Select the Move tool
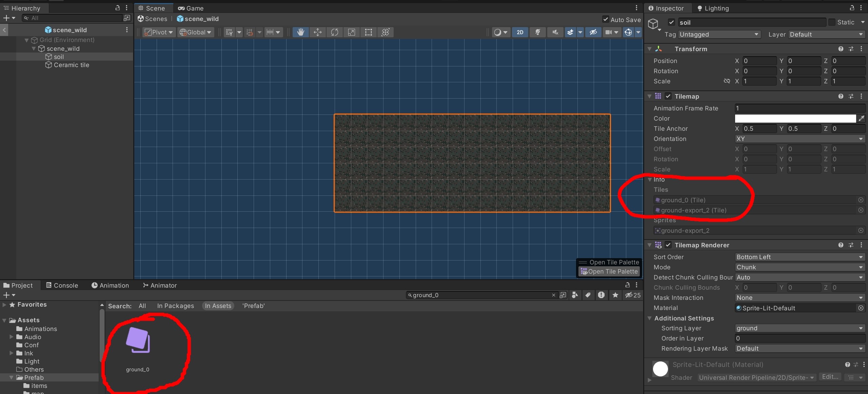The height and width of the screenshot is (394, 868). point(317,32)
